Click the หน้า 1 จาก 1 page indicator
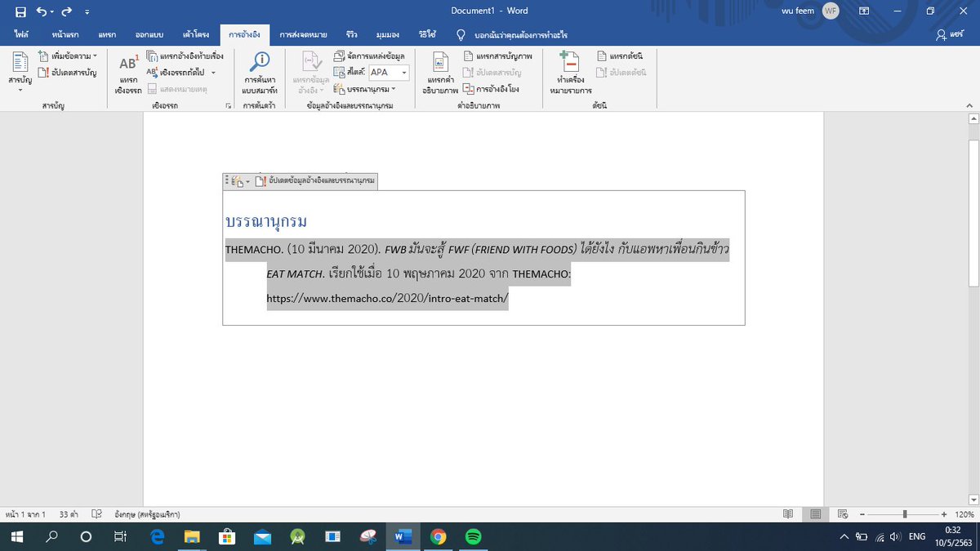Screen dimensions: 980x551 point(25,514)
